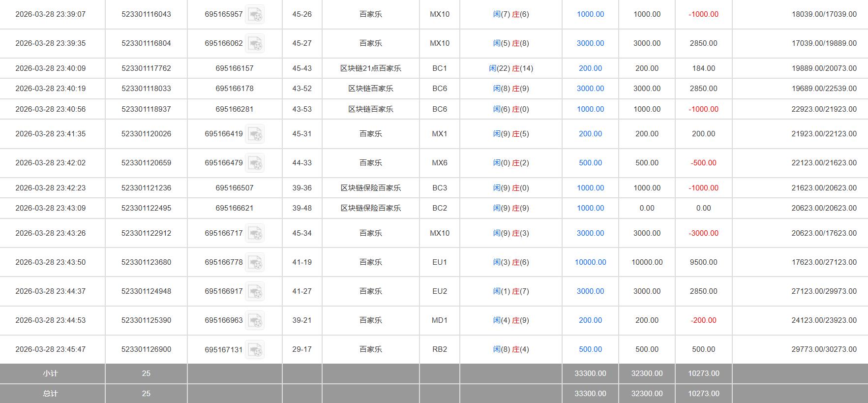Select subtotal profit 10273.00 in 小计 row
This screenshot has width=868, height=403.
pos(703,373)
